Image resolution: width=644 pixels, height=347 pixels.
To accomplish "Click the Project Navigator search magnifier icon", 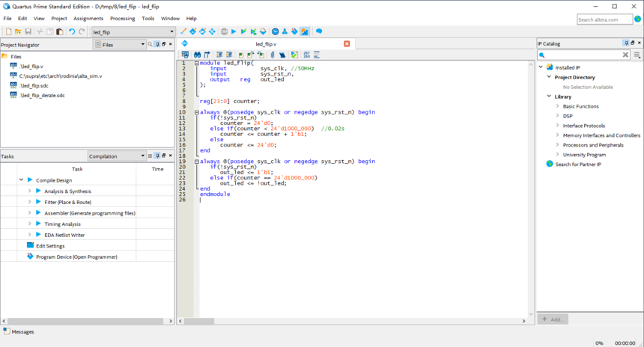I will [x=150, y=44].
